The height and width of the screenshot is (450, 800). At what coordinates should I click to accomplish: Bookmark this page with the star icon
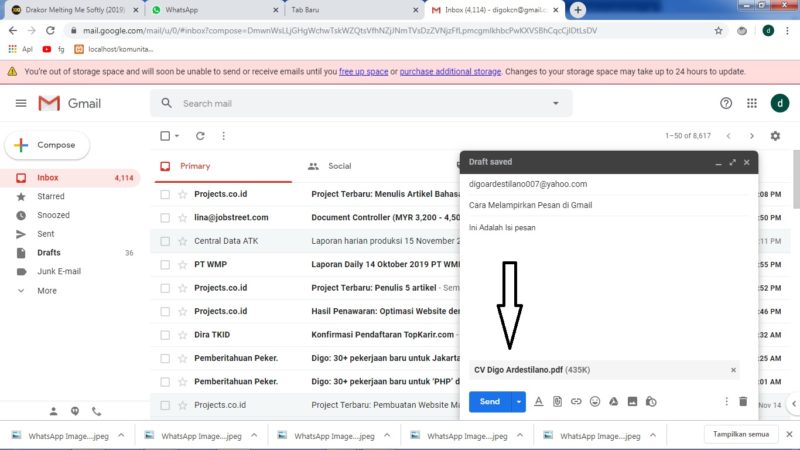tap(718, 31)
